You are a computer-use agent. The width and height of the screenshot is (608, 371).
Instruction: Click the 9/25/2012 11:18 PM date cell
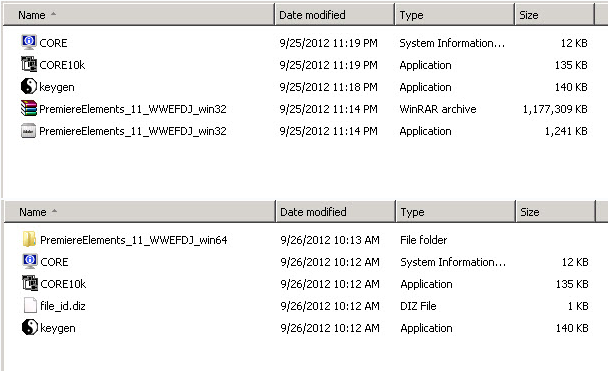[328, 87]
